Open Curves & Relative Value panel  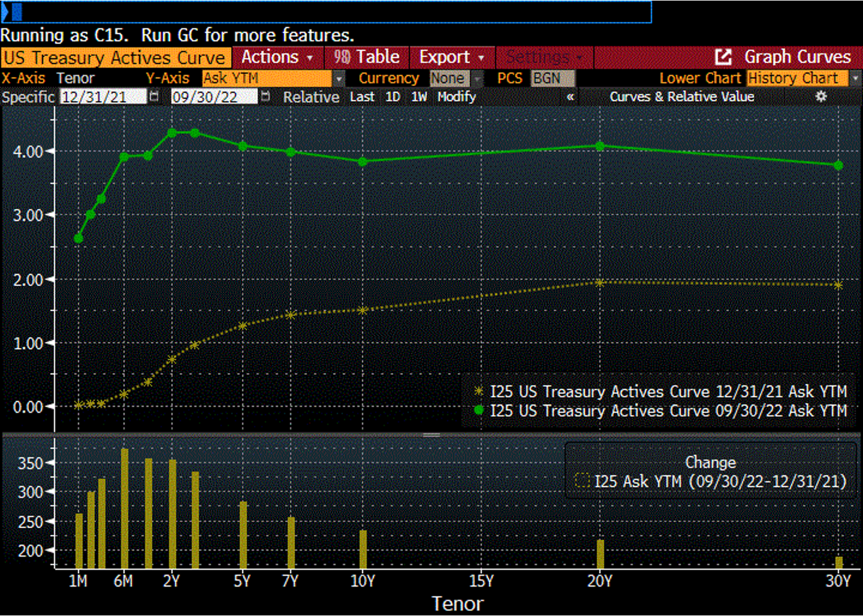click(x=682, y=96)
